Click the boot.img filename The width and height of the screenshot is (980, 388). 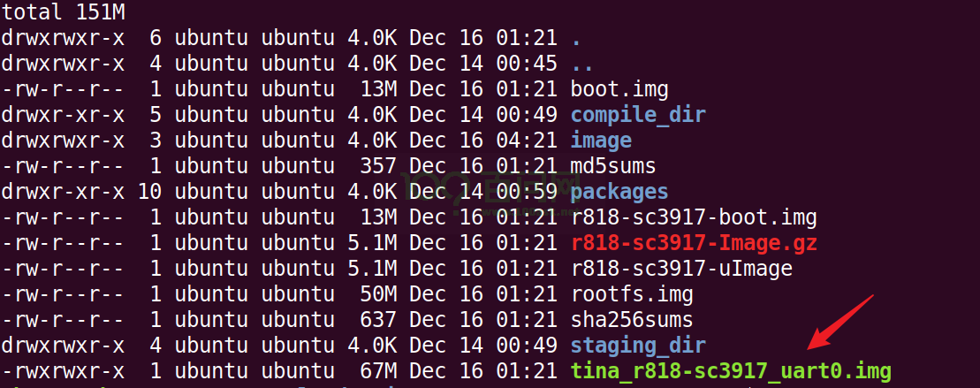[619, 89]
